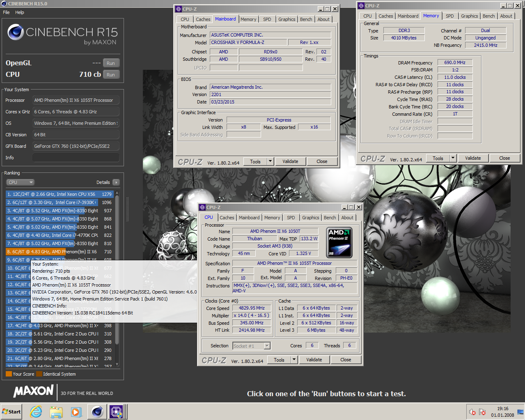Click Close button in Memory CPU-Z window
Image resolution: width=525 pixels, height=420 pixels.
(504, 158)
